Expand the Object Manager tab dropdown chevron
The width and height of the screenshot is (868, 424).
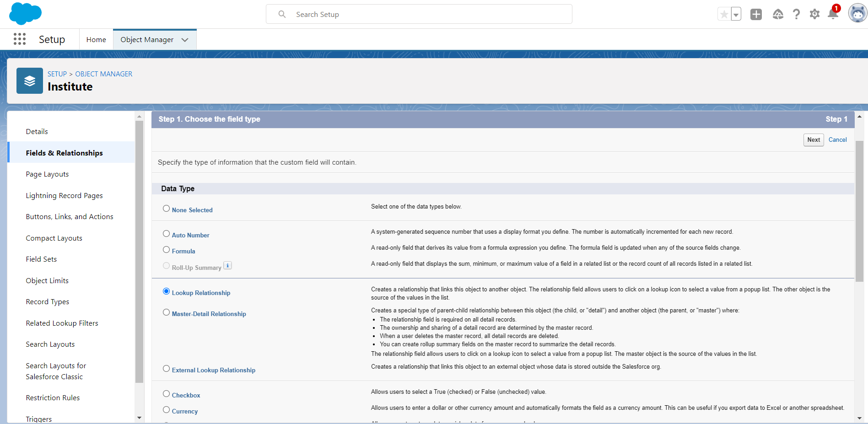(185, 40)
